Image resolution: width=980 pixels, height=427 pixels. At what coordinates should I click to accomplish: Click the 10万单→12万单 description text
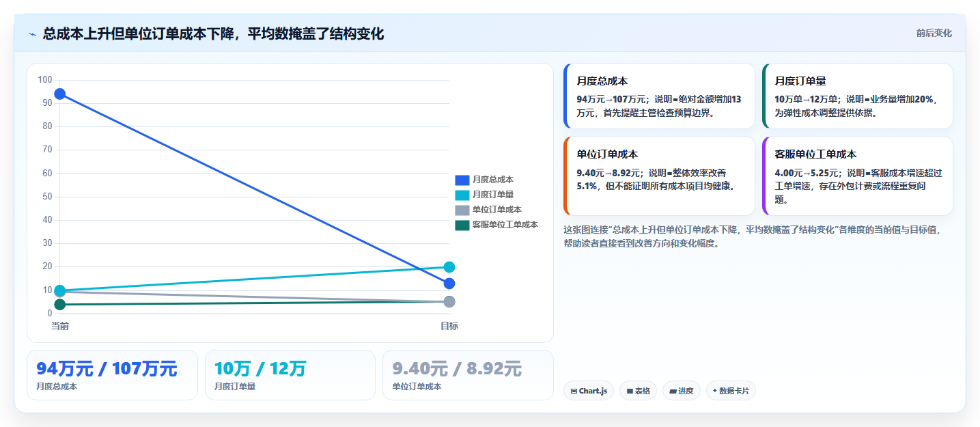click(857, 106)
